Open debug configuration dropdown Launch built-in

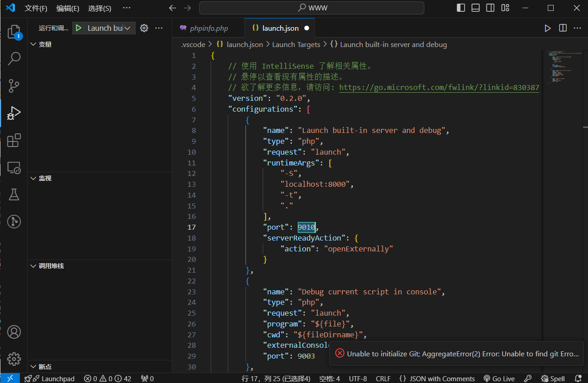[x=109, y=28]
